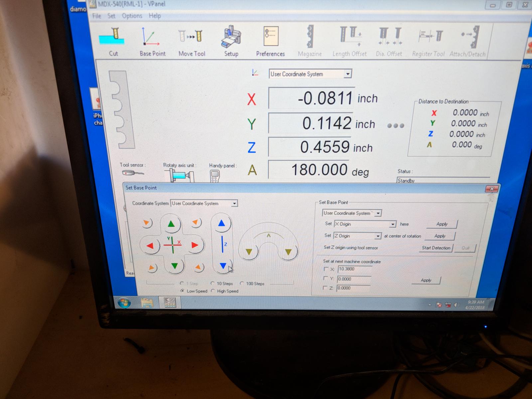
Task: Jog Y axis forward with green up arrow
Action: [171, 224]
